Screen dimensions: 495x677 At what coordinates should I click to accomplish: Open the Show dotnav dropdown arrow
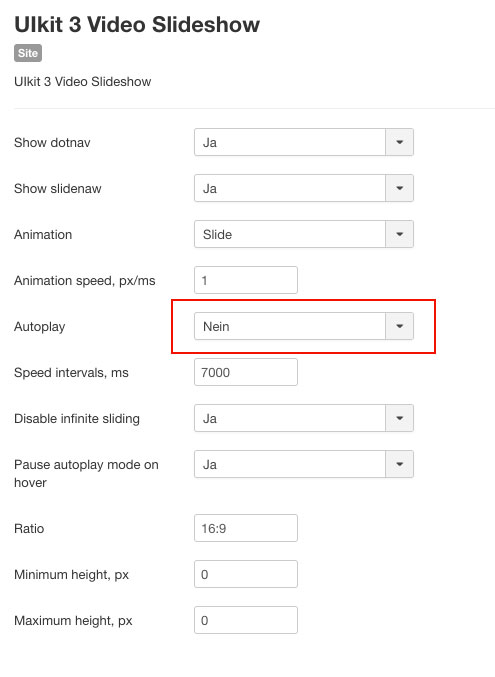400,142
